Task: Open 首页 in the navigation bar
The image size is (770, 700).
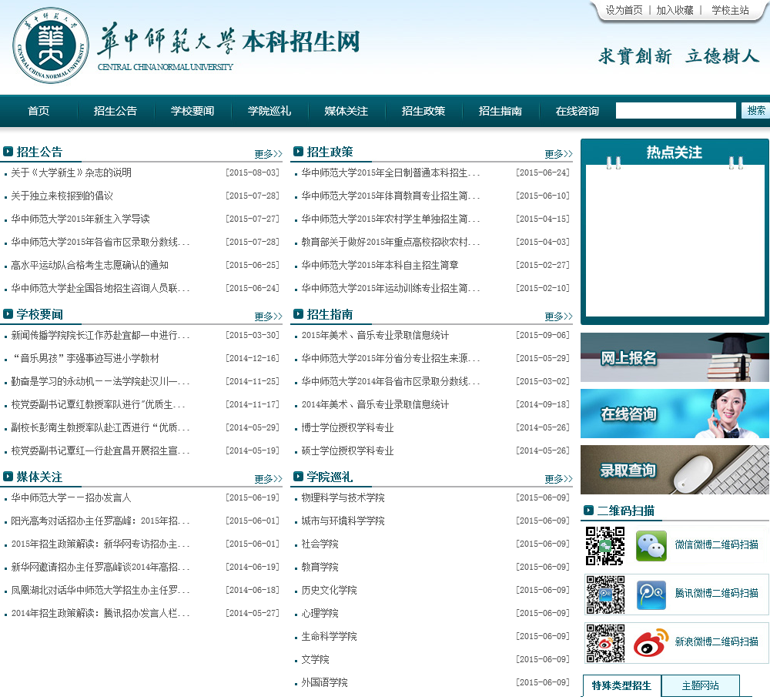Action: 38,111
